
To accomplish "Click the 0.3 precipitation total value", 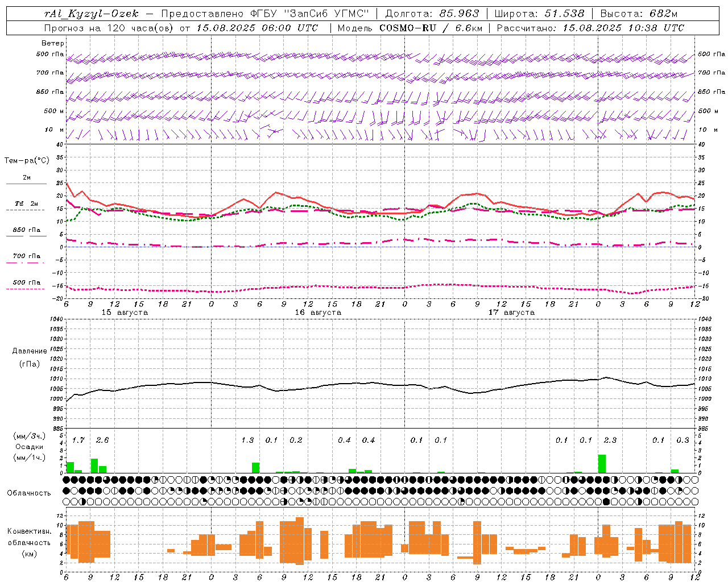I will pos(682,440).
